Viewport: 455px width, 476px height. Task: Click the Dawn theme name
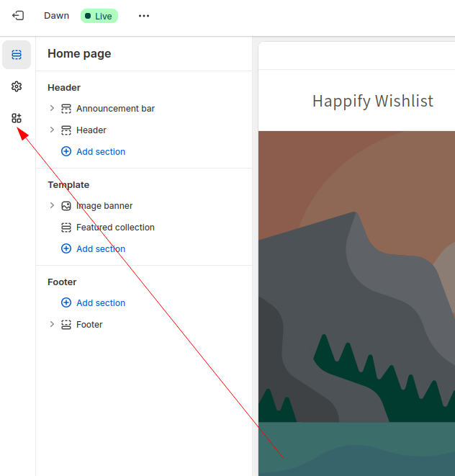click(x=56, y=16)
